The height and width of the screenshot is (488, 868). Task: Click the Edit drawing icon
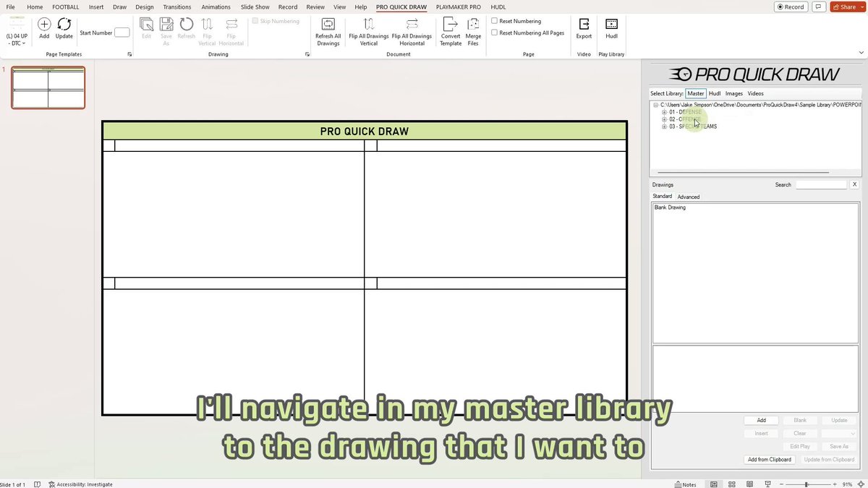146,25
